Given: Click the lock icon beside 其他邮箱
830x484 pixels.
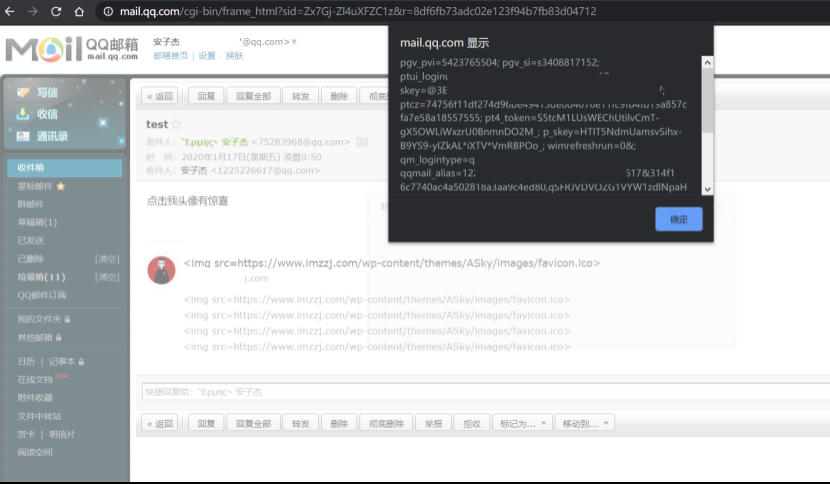Looking at the screenshot, I should click(58, 337).
